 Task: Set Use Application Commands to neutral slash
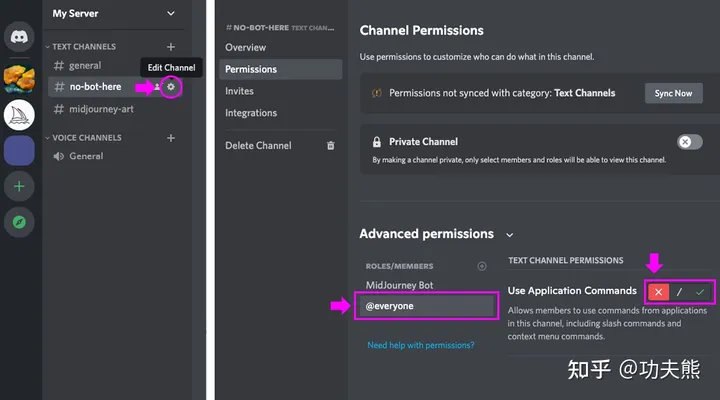pyautogui.click(x=679, y=291)
